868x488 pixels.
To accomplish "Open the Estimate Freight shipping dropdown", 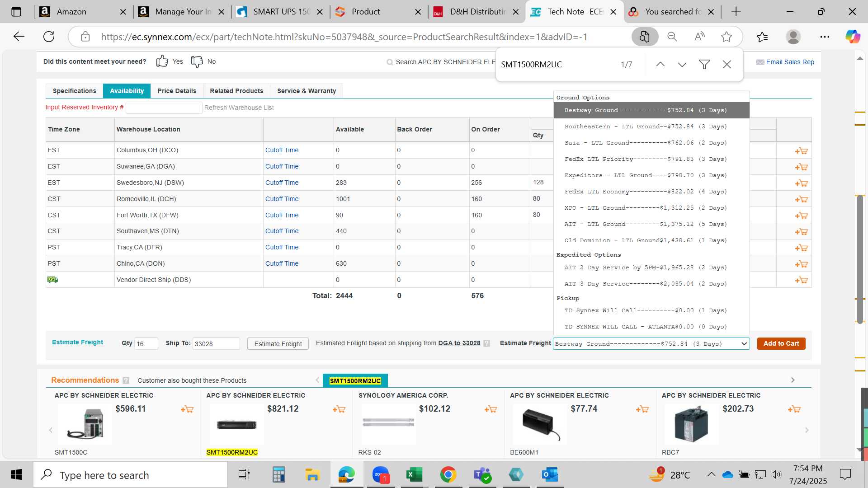I will [x=651, y=344].
